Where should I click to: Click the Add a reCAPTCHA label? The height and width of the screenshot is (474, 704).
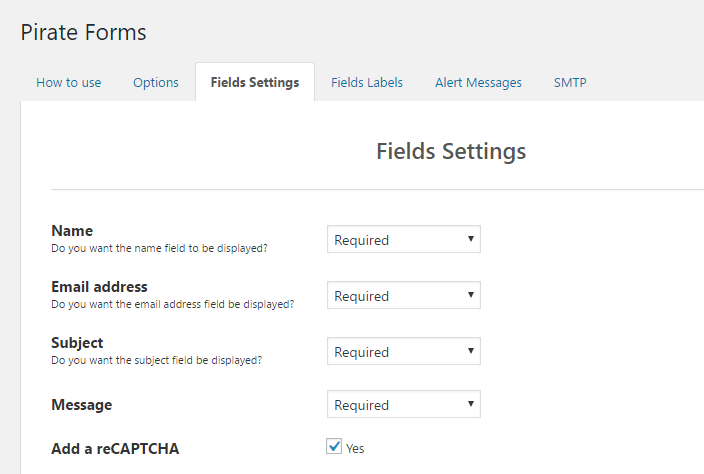115,448
